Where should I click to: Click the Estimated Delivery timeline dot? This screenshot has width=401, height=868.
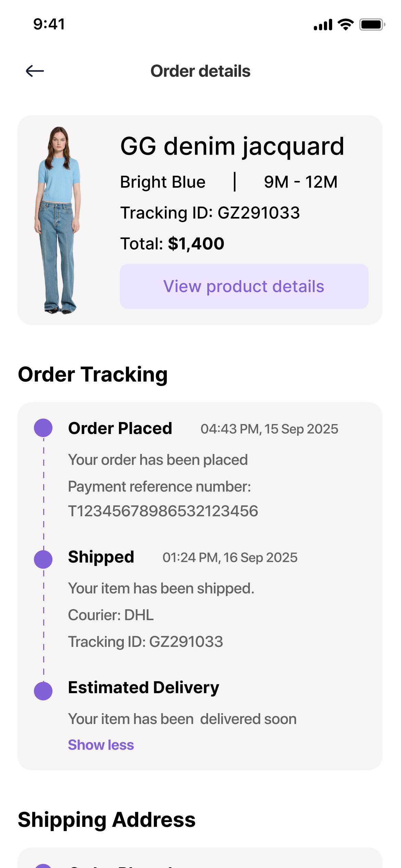[x=43, y=691]
